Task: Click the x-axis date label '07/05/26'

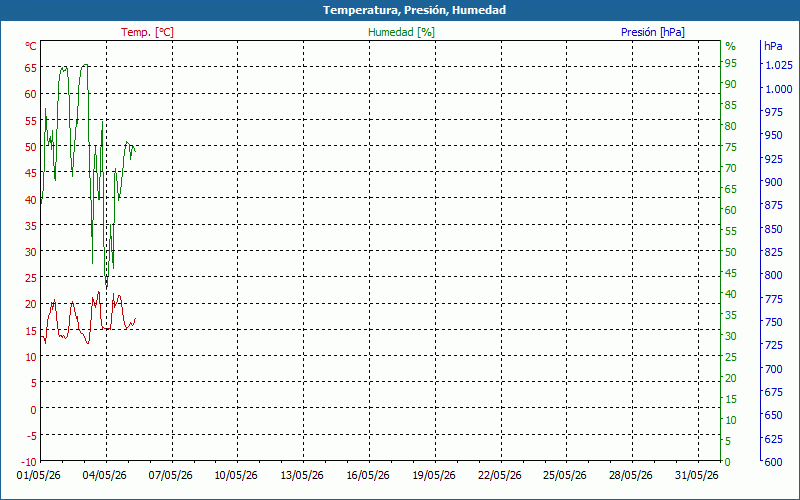Action: click(170, 476)
